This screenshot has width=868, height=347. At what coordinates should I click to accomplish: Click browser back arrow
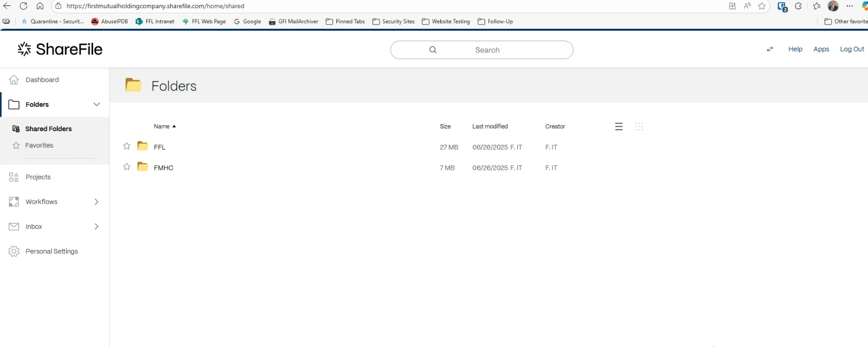(7, 6)
